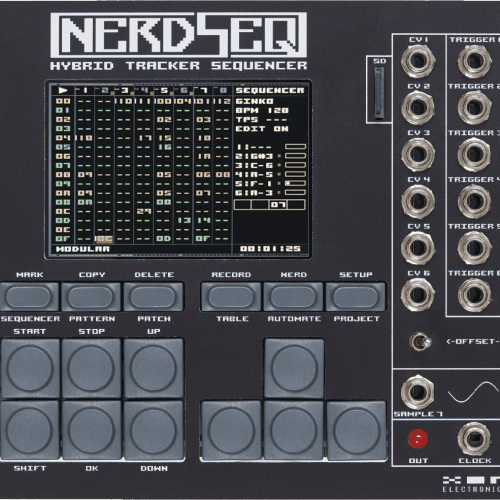
Task: Click the CV 6 output jack
Action: [418, 294]
